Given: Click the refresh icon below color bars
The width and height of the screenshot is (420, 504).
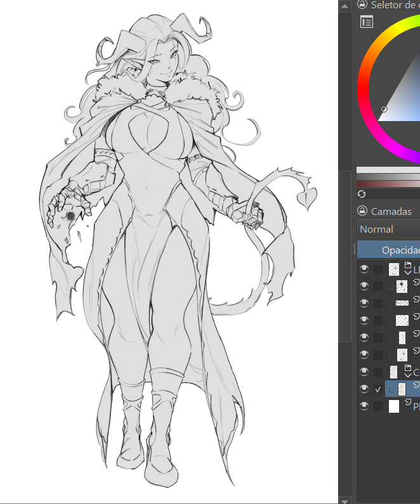Looking at the screenshot, I should (362, 194).
